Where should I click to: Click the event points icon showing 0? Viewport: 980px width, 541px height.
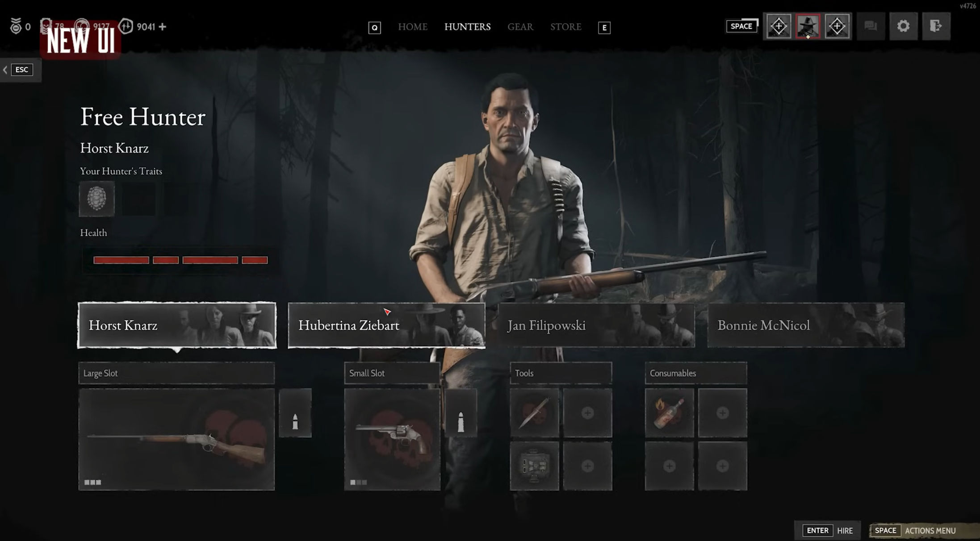pyautogui.click(x=16, y=26)
